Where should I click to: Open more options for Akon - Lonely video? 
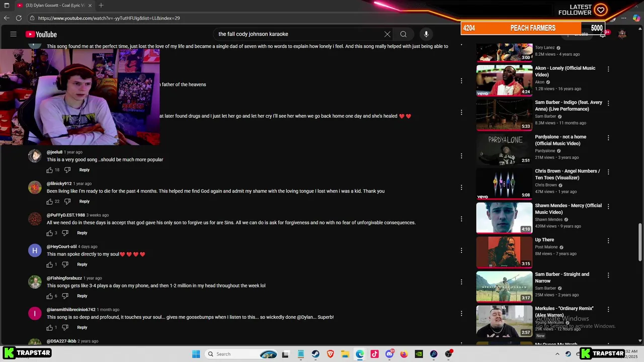(x=608, y=69)
